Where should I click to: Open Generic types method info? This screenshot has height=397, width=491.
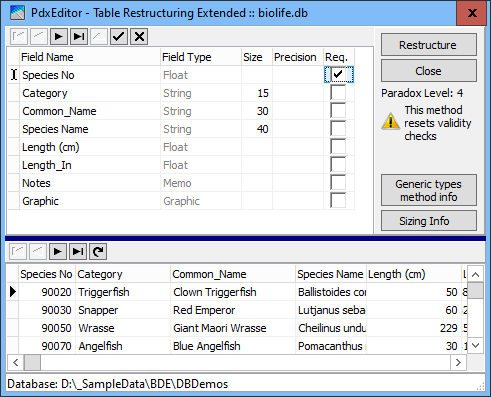429,190
